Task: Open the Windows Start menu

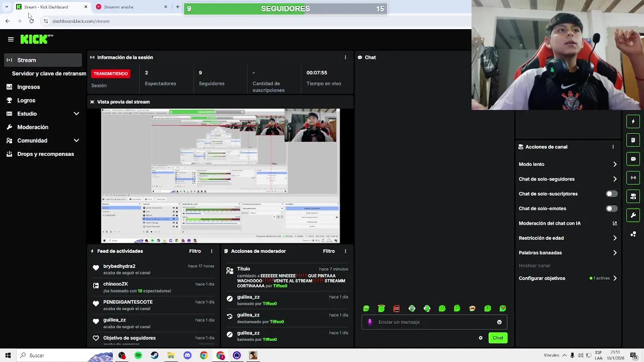Action: coord(8,355)
